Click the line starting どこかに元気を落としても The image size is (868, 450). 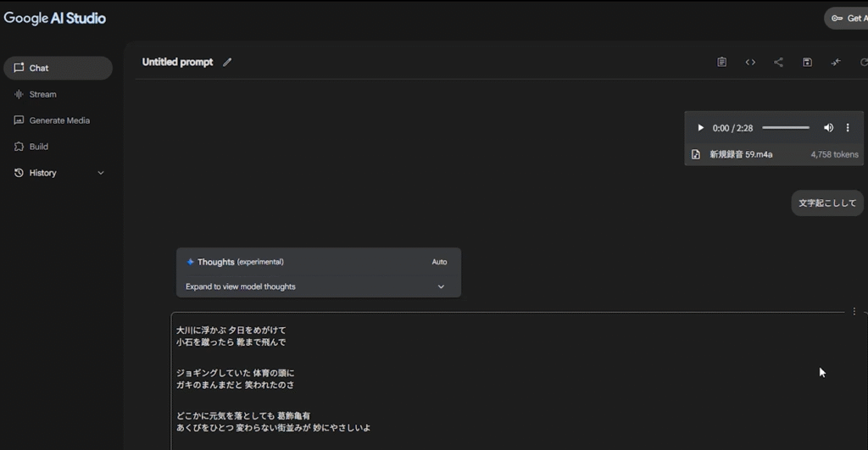pos(243,416)
